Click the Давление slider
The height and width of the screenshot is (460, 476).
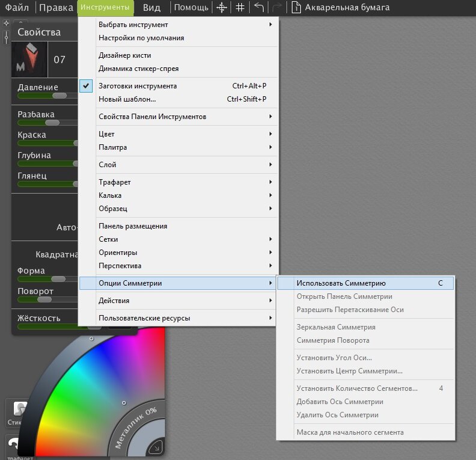point(47,96)
